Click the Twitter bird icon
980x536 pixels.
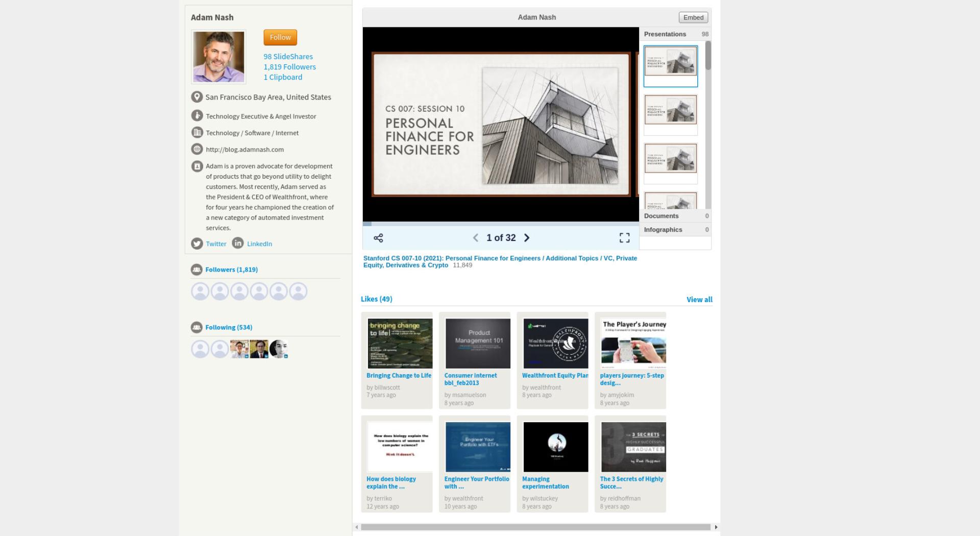click(197, 243)
